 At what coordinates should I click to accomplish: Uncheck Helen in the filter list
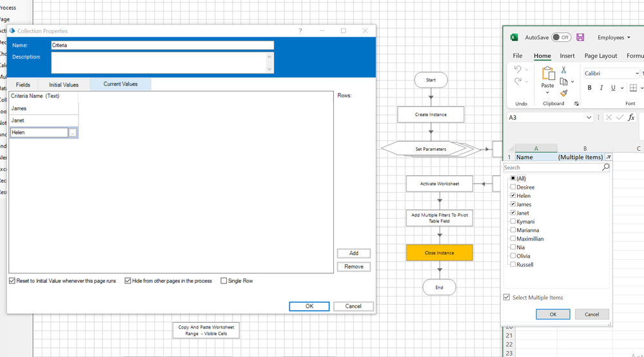coord(513,196)
